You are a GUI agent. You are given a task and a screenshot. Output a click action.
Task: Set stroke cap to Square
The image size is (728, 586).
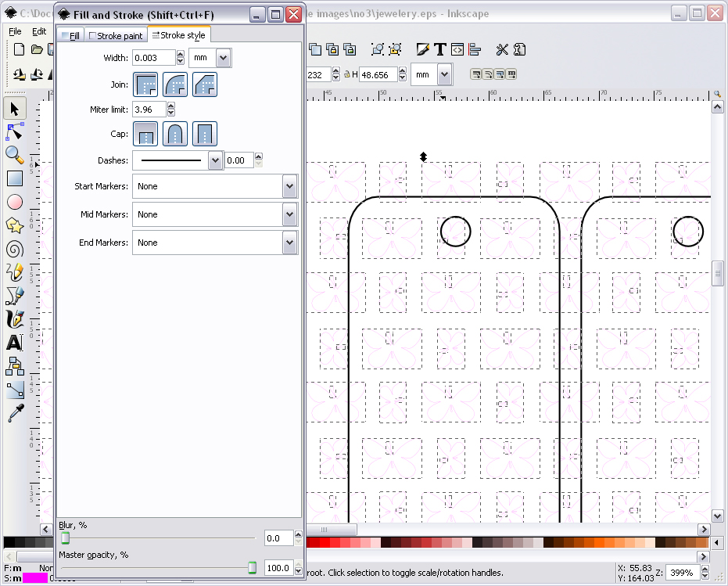pos(205,134)
